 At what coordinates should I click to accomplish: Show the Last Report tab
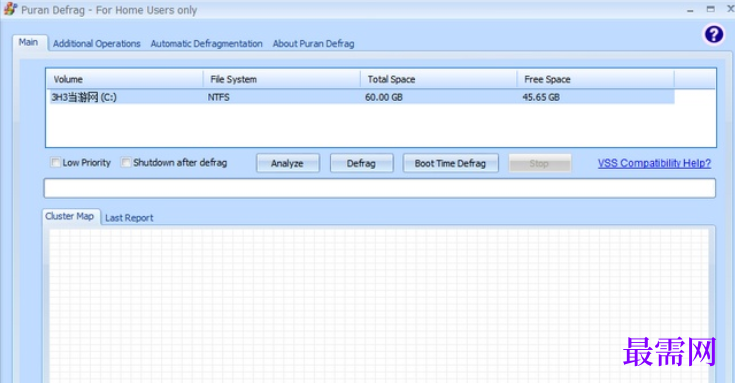129,218
